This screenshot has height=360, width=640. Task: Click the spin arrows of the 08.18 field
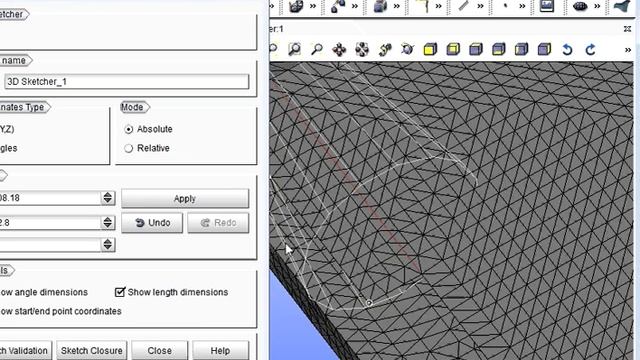tap(108, 198)
